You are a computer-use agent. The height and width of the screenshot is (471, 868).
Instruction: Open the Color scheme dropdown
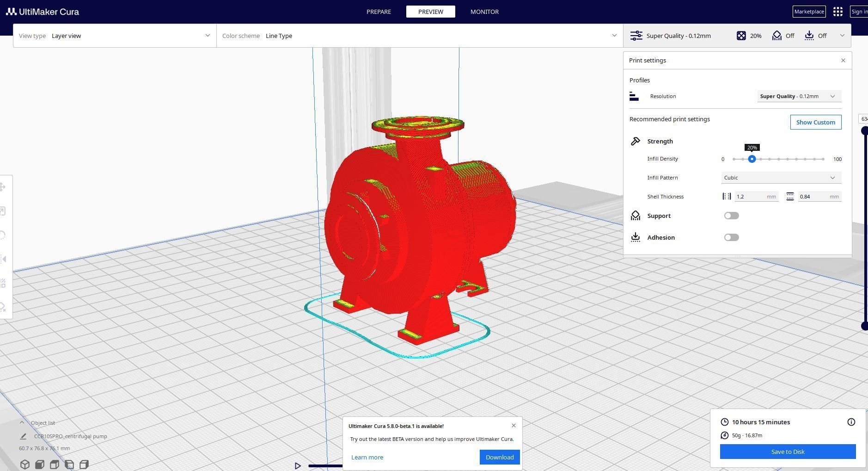pyautogui.click(x=420, y=36)
